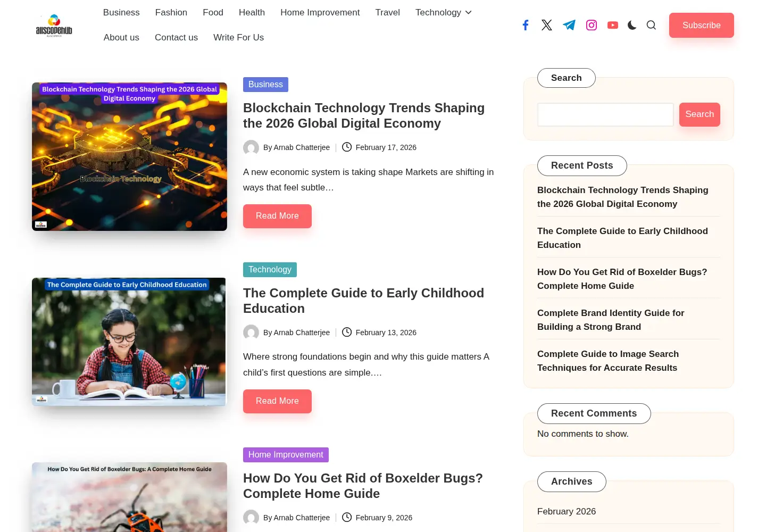The width and height of the screenshot is (766, 532).
Task: Open recent post Image Search Techniques
Action: point(608,361)
